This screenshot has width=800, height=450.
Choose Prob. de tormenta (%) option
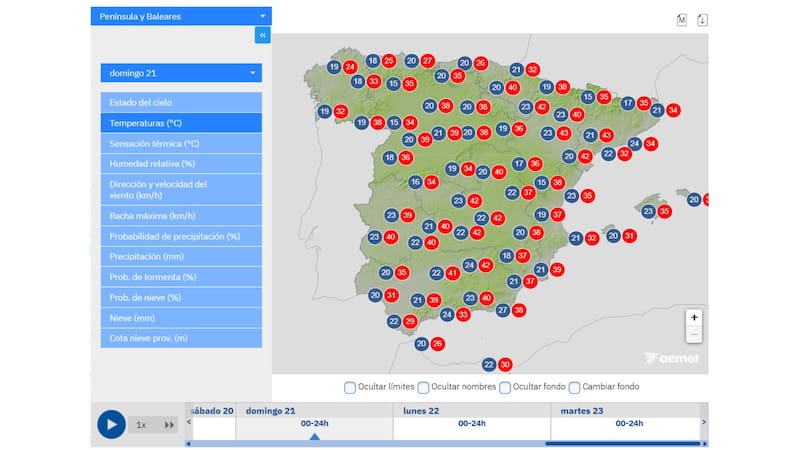(x=181, y=277)
